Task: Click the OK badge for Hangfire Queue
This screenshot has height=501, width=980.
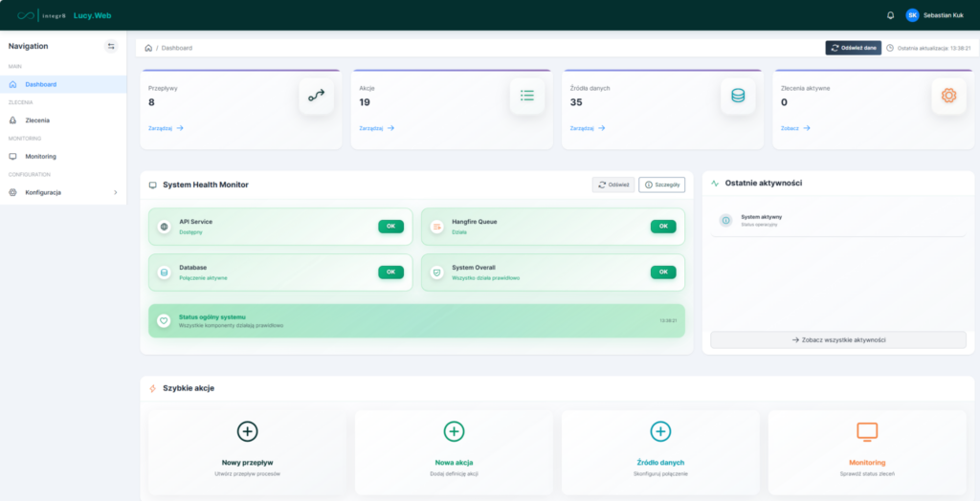Action: 663,227
